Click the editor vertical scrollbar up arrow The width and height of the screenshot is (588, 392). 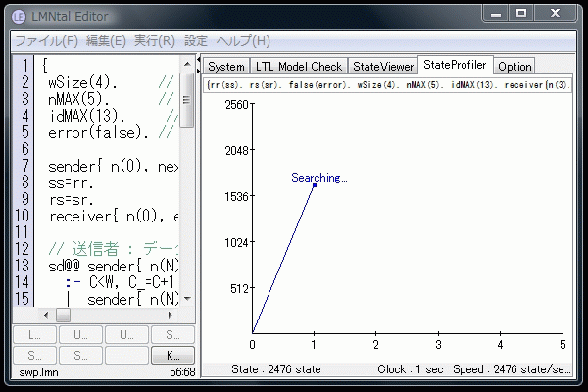187,64
